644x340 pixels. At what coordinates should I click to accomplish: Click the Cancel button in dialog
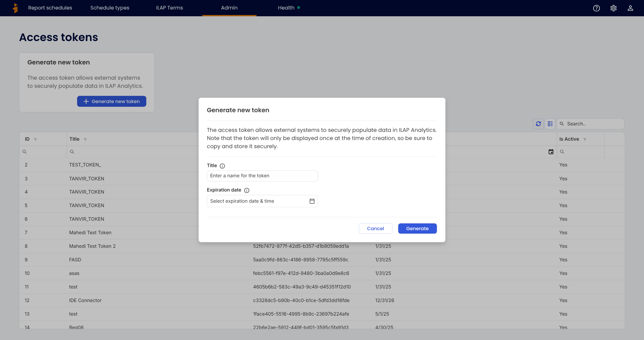coord(376,228)
